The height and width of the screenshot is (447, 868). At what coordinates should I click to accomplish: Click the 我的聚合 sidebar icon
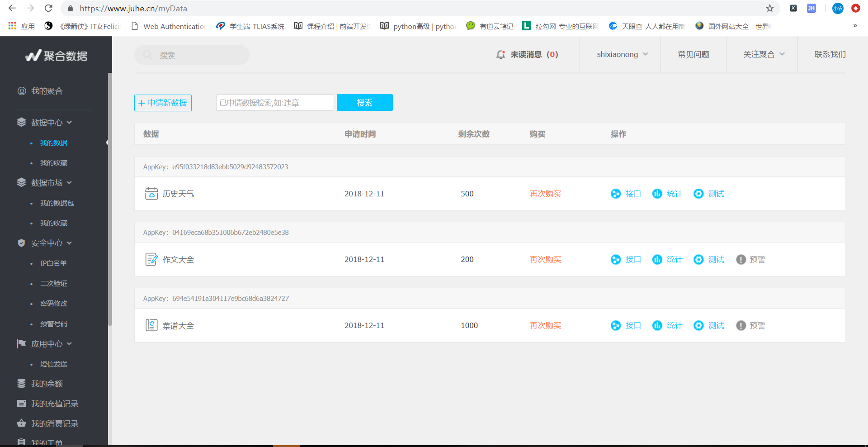pyautogui.click(x=22, y=91)
